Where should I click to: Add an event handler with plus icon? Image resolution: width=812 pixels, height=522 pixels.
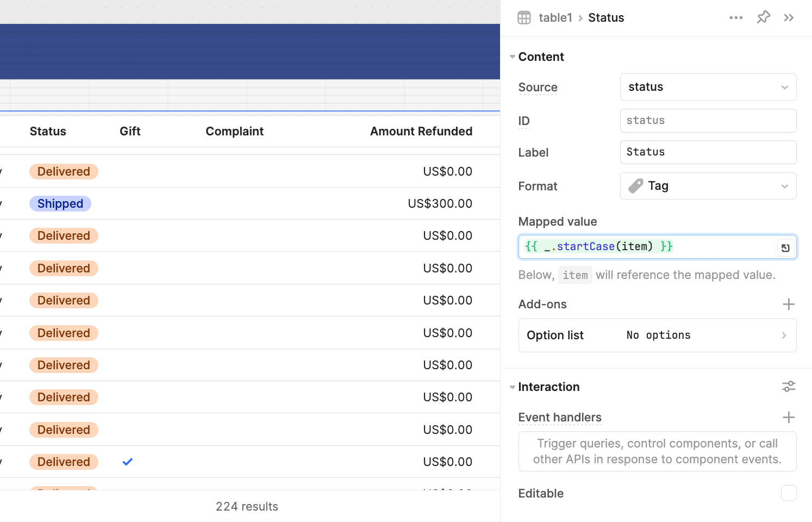789,418
